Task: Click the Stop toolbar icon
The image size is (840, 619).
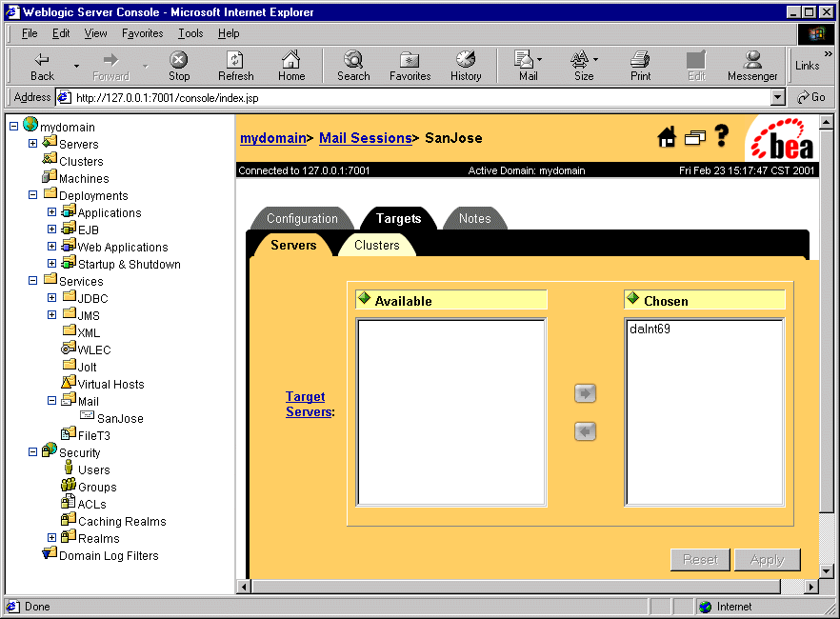Action: (x=179, y=67)
